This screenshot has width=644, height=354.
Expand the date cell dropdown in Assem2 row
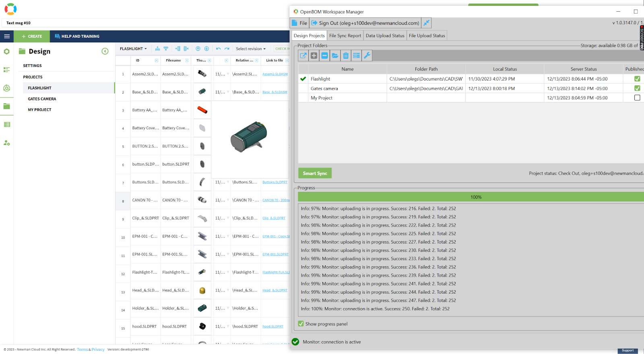(228, 74)
